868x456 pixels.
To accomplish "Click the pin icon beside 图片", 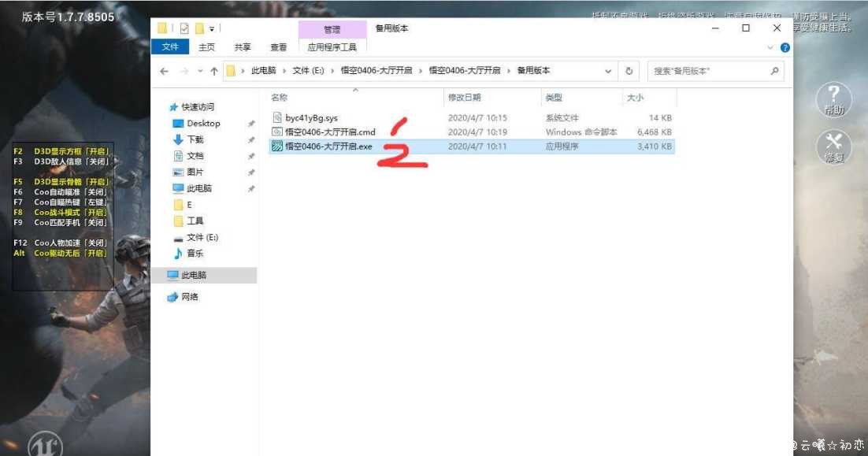I will pyautogui.click(x=251, y=172).
